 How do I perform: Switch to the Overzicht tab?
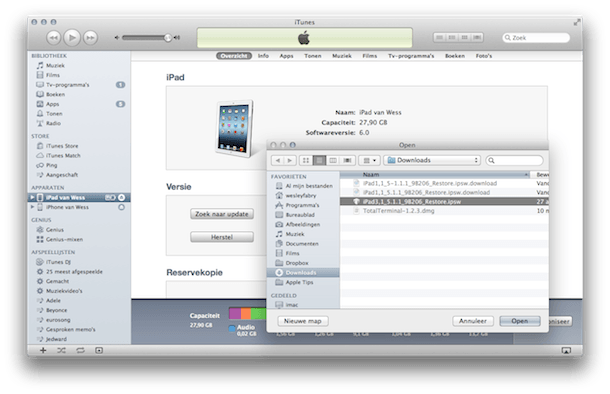234,56
